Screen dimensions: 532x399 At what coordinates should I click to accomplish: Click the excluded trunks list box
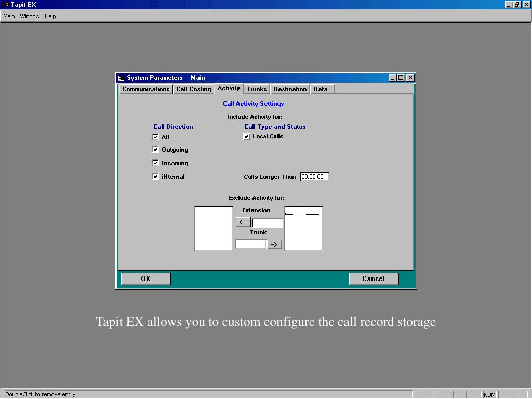(303, 229)
